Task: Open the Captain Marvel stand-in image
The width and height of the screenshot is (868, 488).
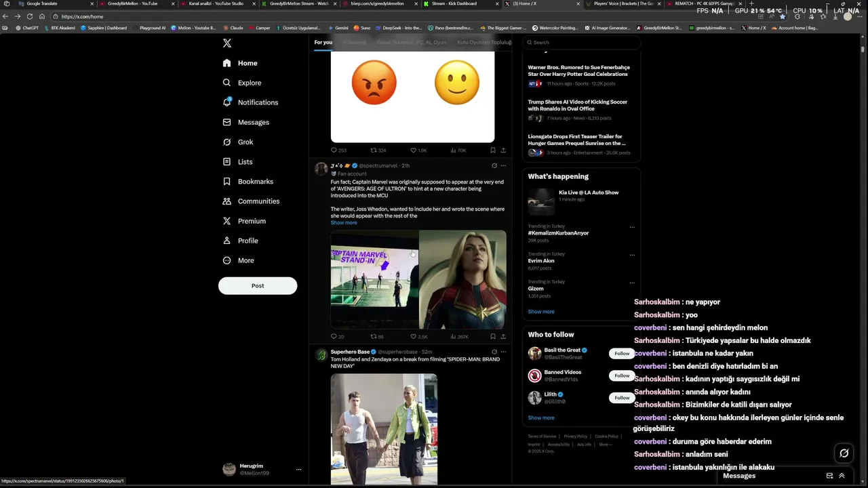Action: pyautogui.click(x=374, y=279)
